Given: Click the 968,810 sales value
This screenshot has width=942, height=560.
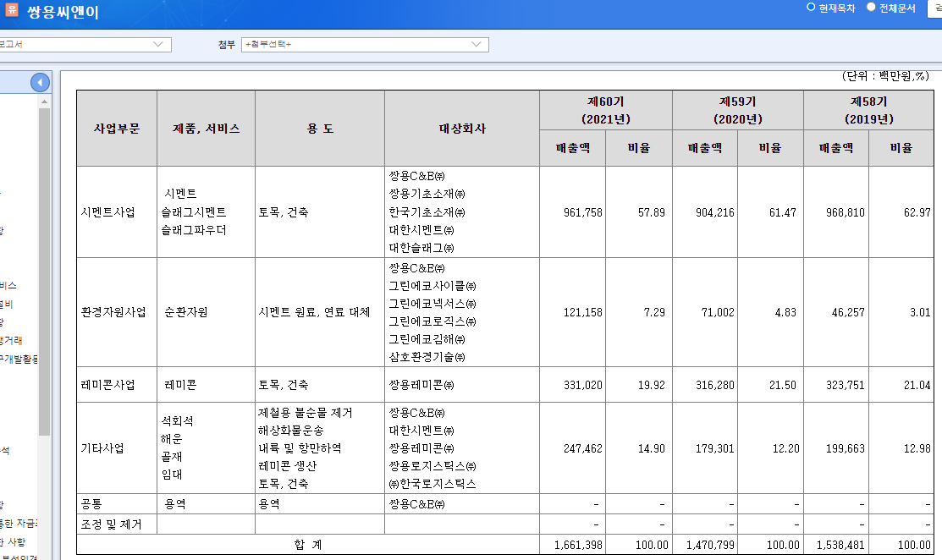Looking at the screenshot, I should (x=846, y=212).
